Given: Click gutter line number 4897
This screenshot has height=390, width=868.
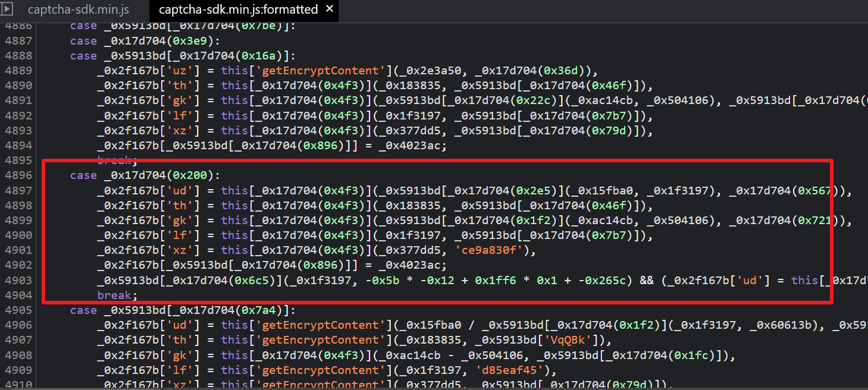Looking at the screenshot, I should click(17, 190).
